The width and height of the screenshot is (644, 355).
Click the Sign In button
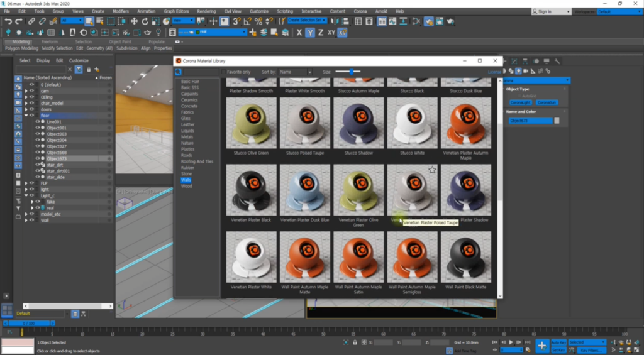[x=551, y=11]
